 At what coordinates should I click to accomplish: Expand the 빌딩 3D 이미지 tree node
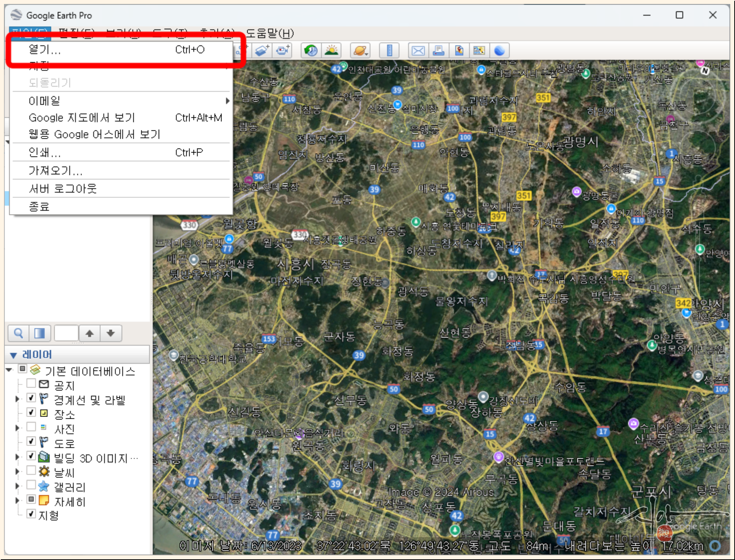(x=17, y=457)
